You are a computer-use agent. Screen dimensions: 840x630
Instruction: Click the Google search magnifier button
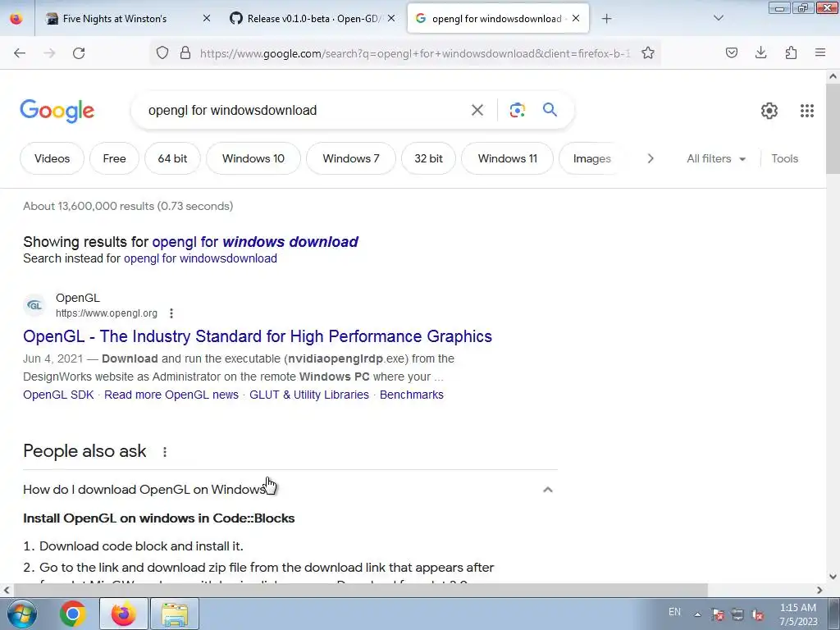point(550,110)
